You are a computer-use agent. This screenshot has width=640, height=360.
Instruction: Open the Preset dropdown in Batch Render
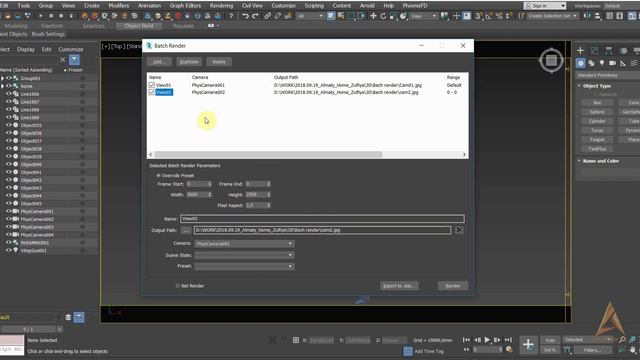coord(244,266)
